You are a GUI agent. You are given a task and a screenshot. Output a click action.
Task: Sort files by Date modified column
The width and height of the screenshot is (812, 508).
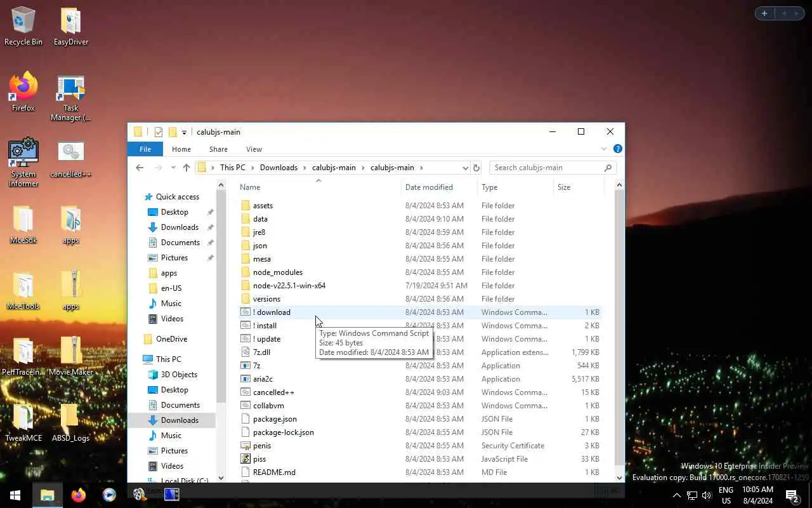[439, 187]
